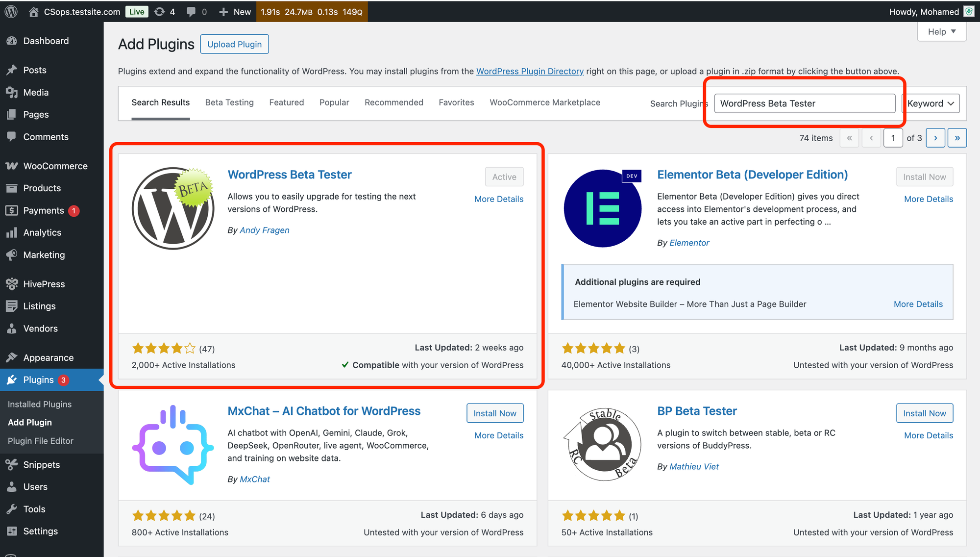Click the Upload Plugin button

tap(234, 44)
